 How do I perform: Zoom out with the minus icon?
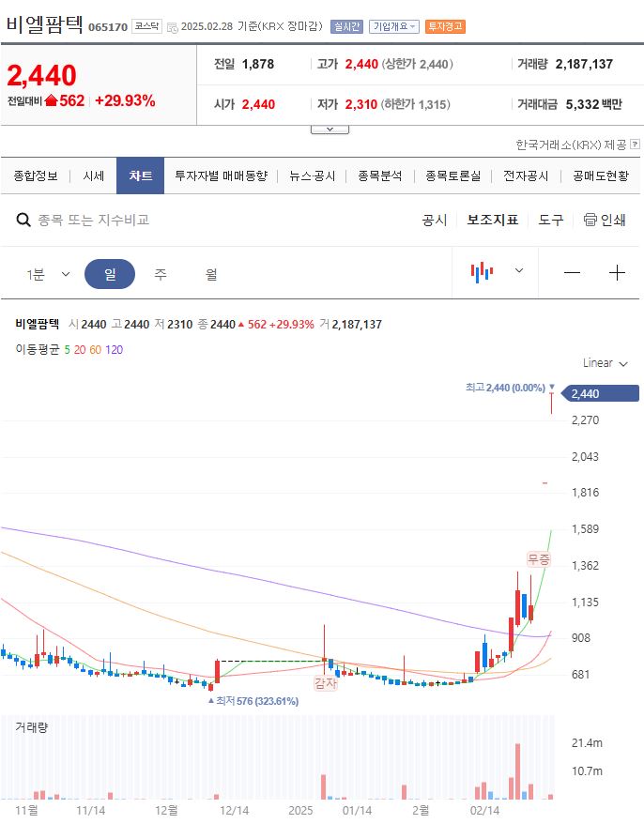572,273
